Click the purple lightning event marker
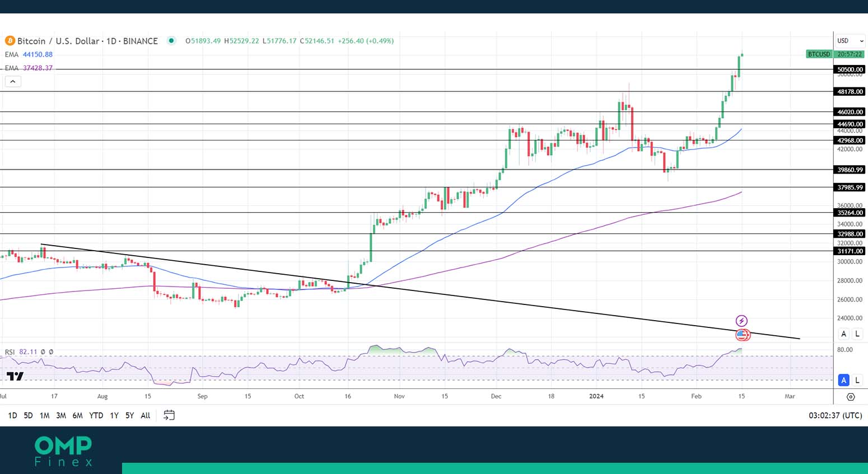The width and height of the screenshot is (868, 474). point(741,321)
